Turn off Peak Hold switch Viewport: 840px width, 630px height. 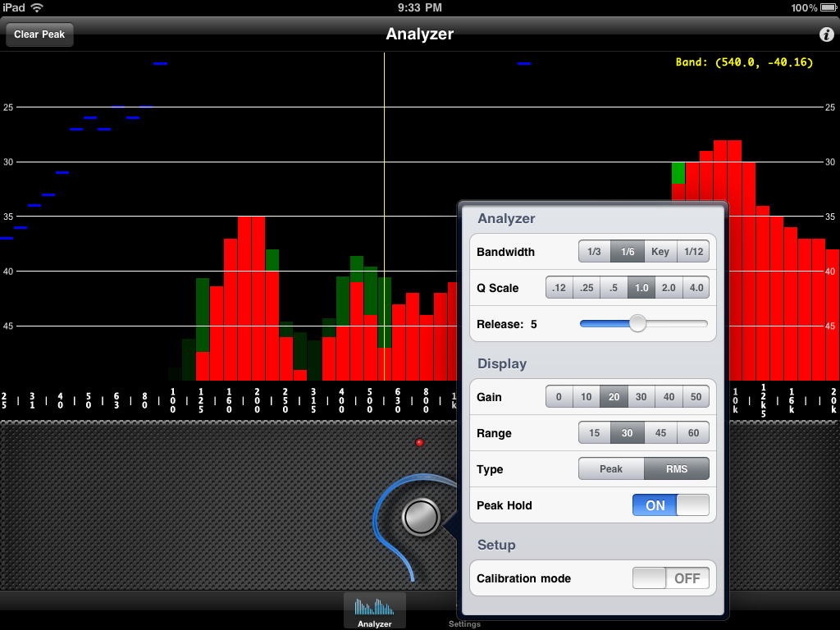(670, 505)
